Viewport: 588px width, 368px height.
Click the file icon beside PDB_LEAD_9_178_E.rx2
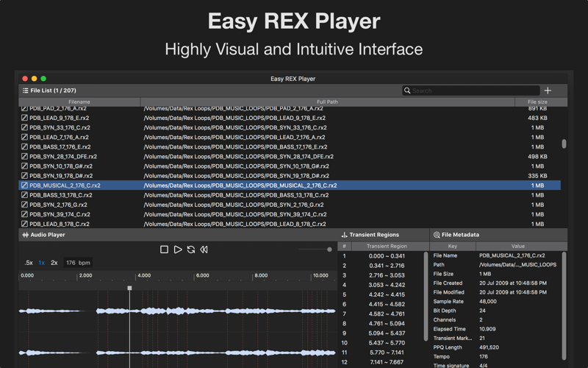pos(24,118)
